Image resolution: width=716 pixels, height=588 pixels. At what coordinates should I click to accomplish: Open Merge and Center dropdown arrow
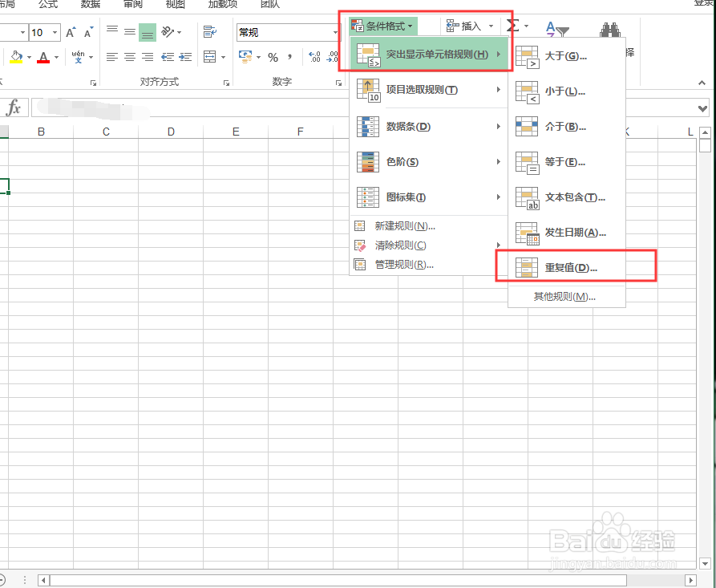tap(223, 57)
